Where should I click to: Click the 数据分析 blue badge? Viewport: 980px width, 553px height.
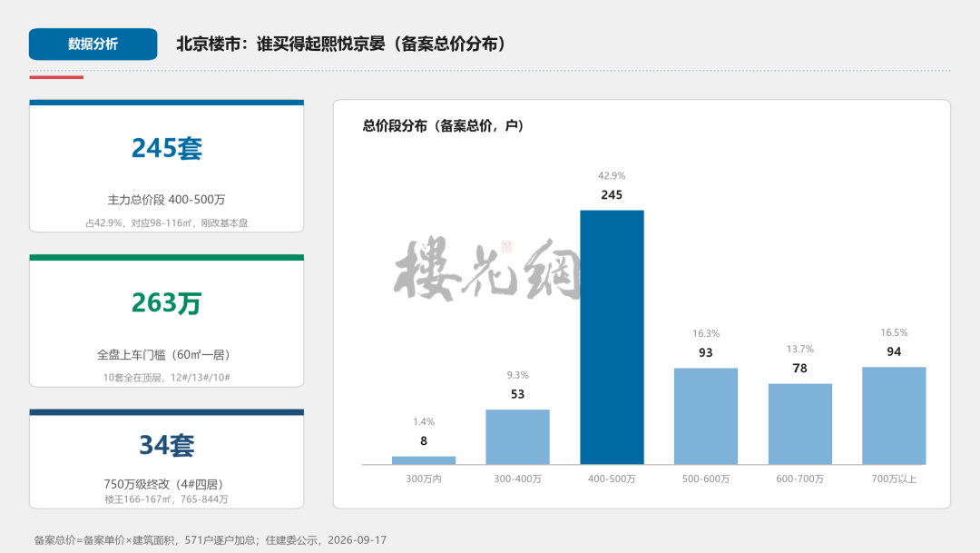pos(93,44)
